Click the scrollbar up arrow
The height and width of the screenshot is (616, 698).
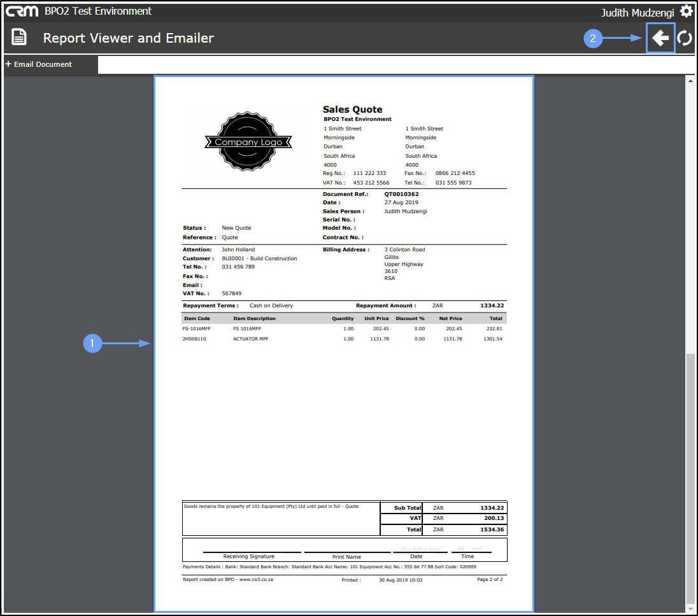[690, 81]
